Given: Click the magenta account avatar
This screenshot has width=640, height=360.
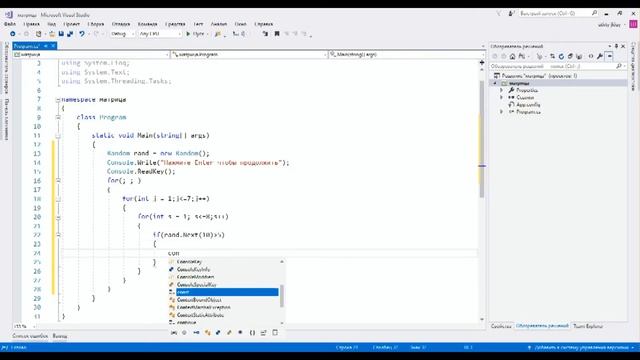Looking at the screenshot, I should (633, 24).
